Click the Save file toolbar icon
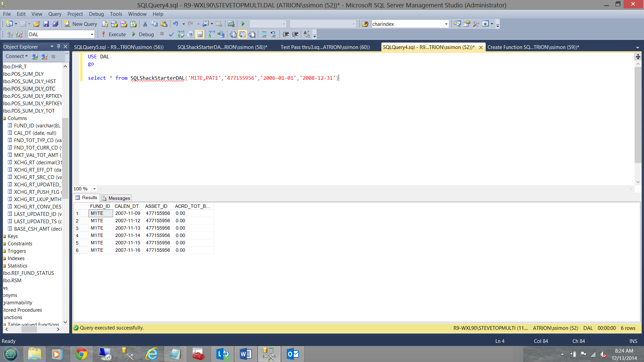Viewport: 644px width, 362px height. [x=46, y=24]
